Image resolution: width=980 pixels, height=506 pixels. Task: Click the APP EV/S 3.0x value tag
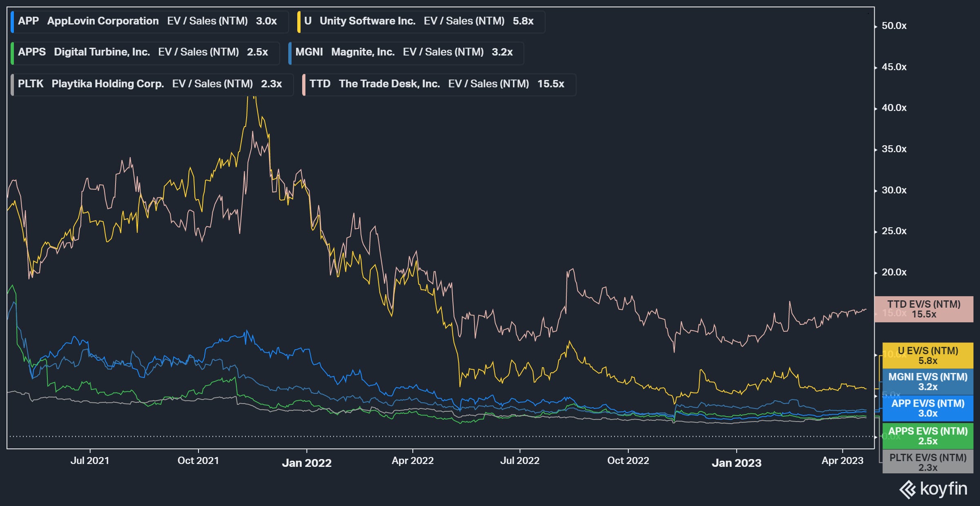[928, 408]
